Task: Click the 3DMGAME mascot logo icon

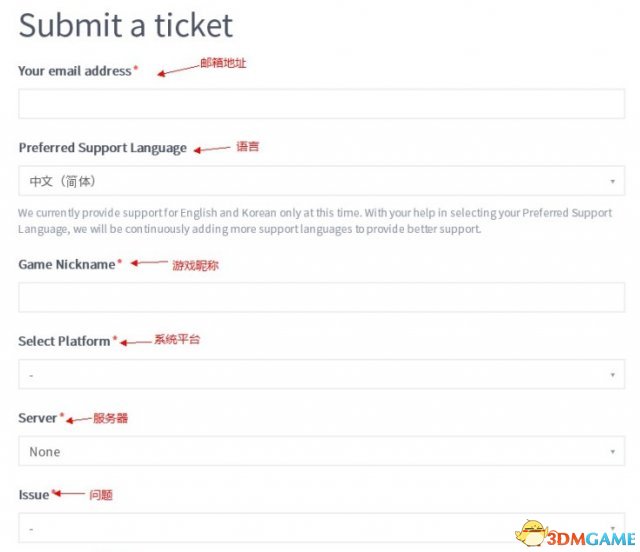Action: click(530, 533)
